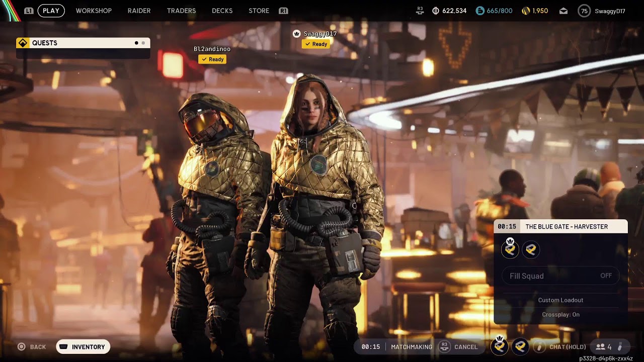Screen dimensions: 644x362
Task: Select the Decks tab
Action: coord(222,11)
